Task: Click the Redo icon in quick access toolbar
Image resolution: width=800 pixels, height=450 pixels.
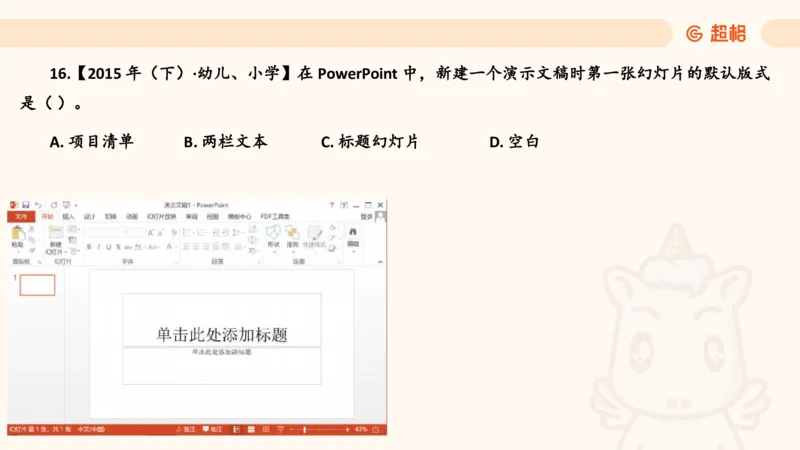Action: [x=54, y=205]
